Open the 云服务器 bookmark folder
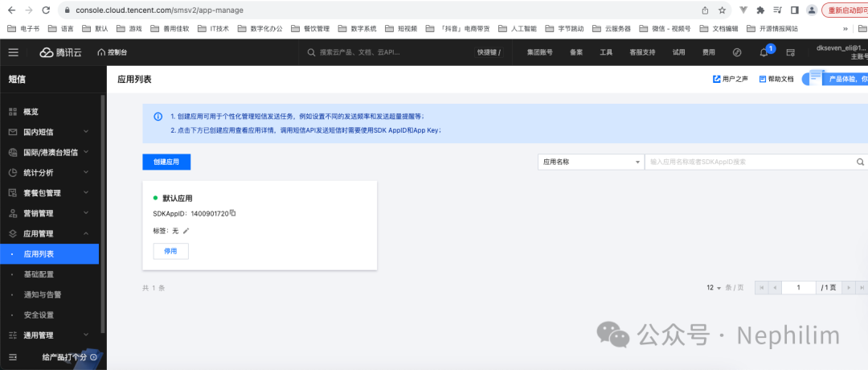Image resolution: width=868 pixels, height=370 pixels. point(612,29)
